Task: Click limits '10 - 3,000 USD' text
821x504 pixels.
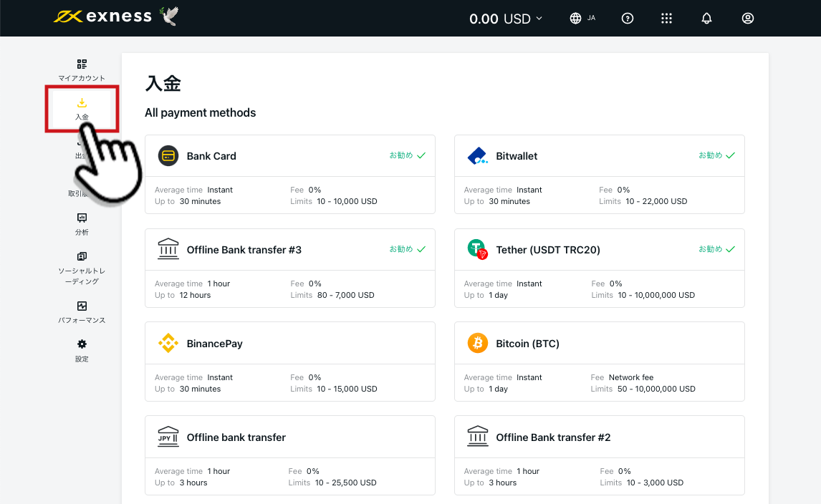Action: [x=655, y=483]
